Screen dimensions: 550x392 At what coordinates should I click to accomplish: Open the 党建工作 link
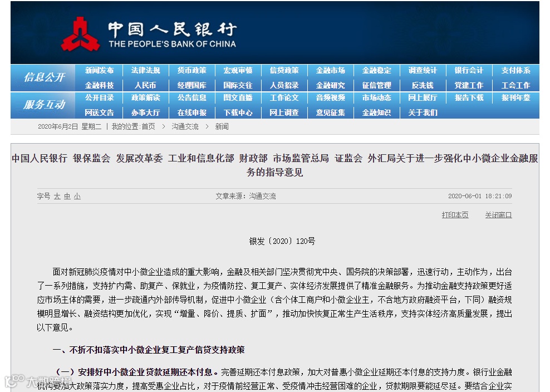(469, 85)
